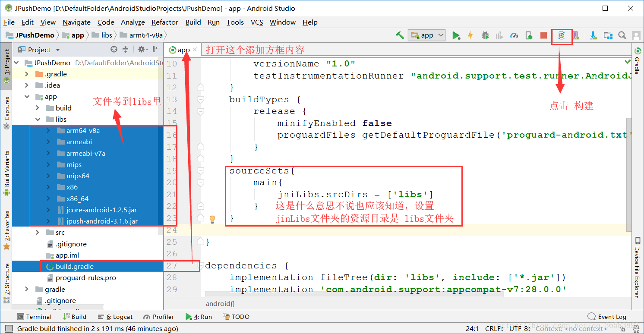Open the Logcat tool window
644x334 pixels.
click(x=115, y=317)
